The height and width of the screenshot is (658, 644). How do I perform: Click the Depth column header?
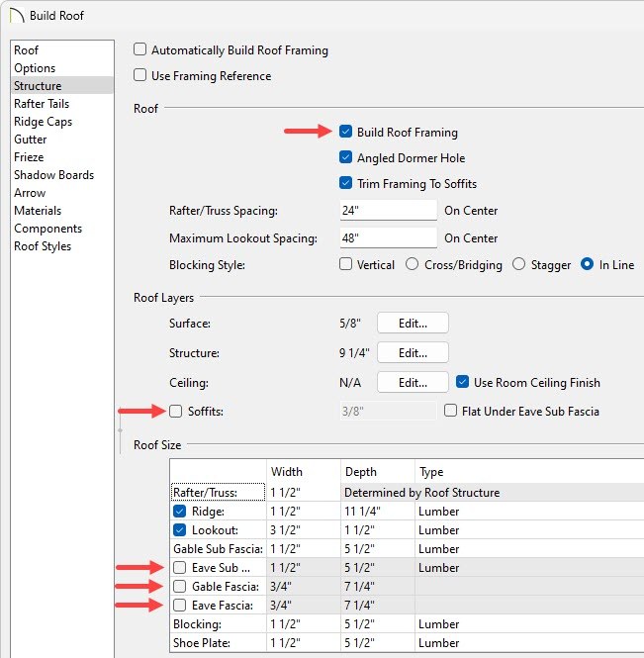coord(378,471)
